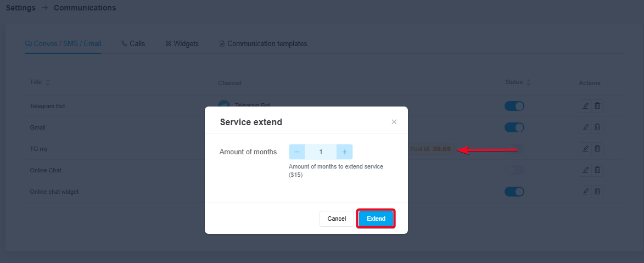The image size is (644, 263).
Task: Increase the amount of months
Action: (x=345, y=152)
